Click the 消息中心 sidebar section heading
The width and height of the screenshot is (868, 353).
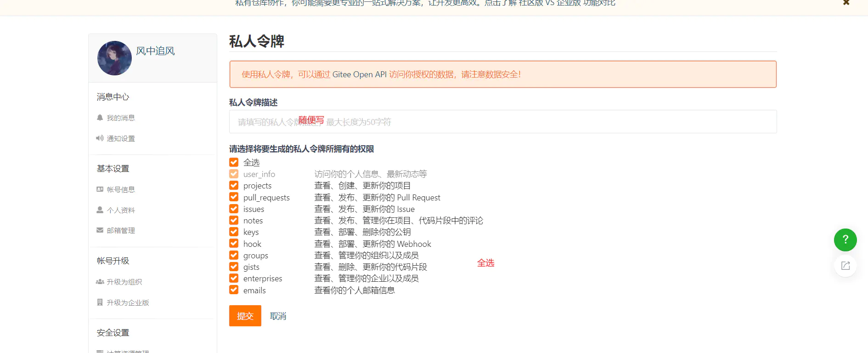[113, 97]
